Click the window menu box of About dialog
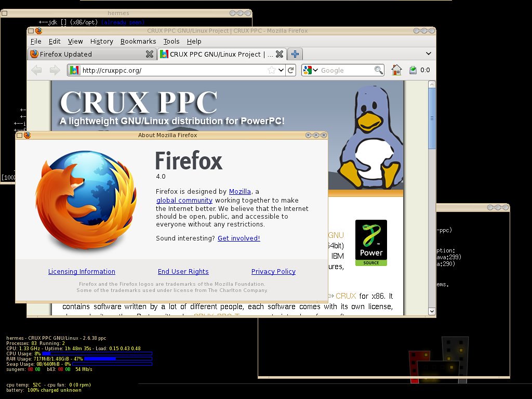The width and height of the screenshot is (532, 399). (19, 135)
